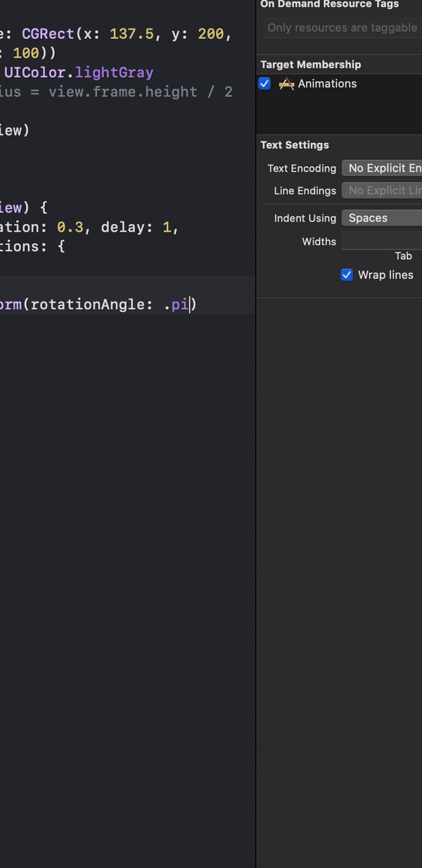The width and height of the screenshot is (422, 868).
Task: Click the Animations target app icon
Action: 286,84
